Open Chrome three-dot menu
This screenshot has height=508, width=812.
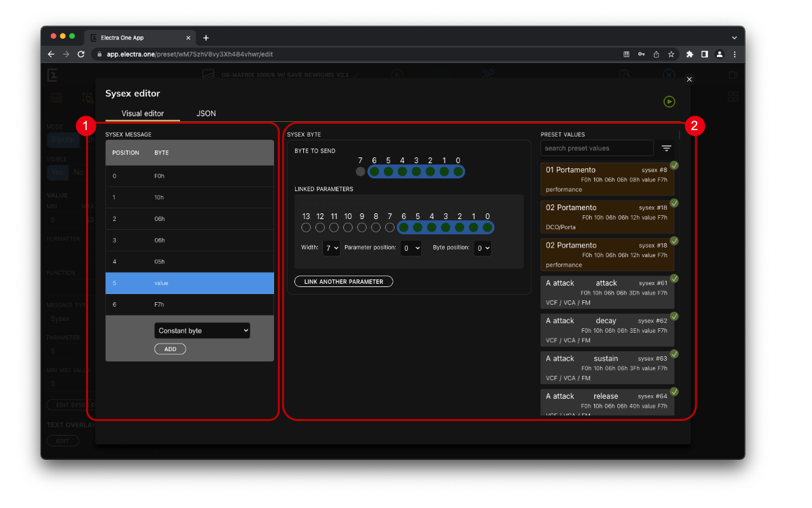click(735, 55)
